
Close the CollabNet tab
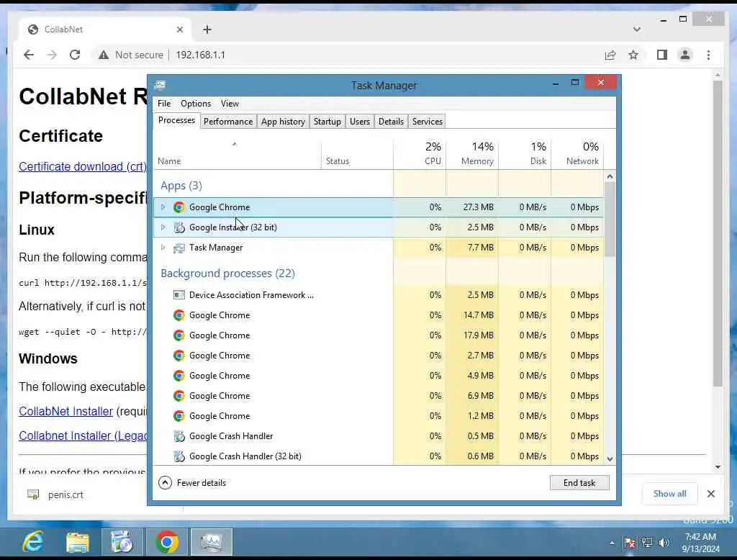(x=179, y=30)
